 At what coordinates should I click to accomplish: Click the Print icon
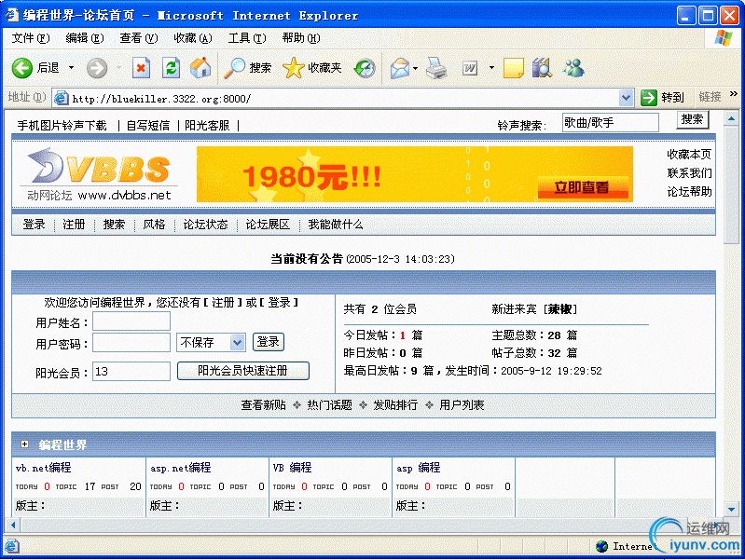436,68
